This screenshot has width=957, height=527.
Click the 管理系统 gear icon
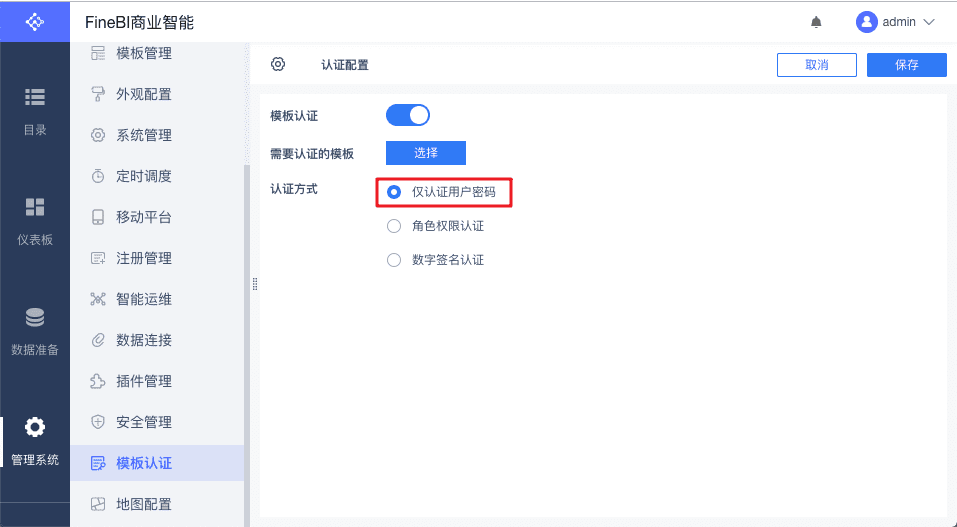click(x=35, y=427)
